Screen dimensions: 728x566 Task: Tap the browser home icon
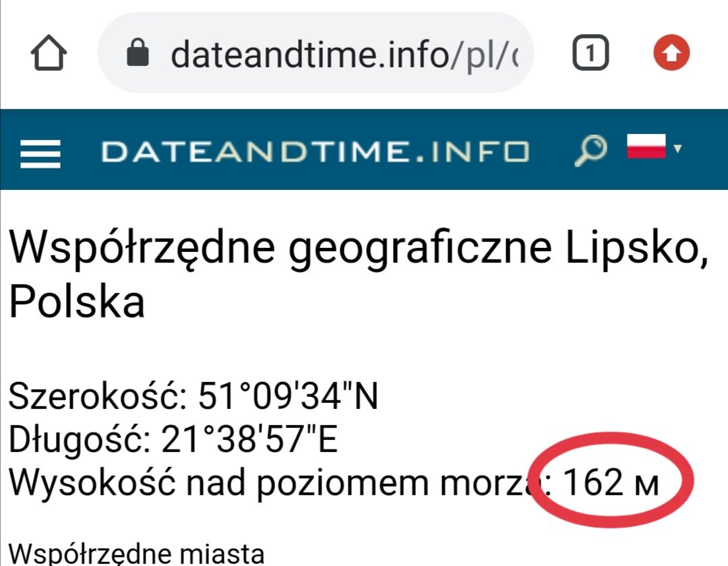click(x=50, y=54)
